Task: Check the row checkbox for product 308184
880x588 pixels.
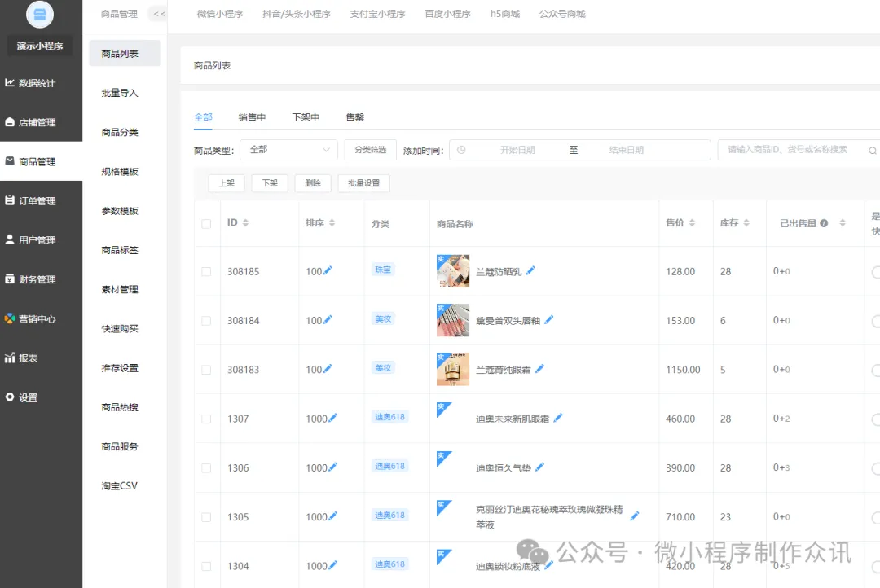Action: point(206,321)
